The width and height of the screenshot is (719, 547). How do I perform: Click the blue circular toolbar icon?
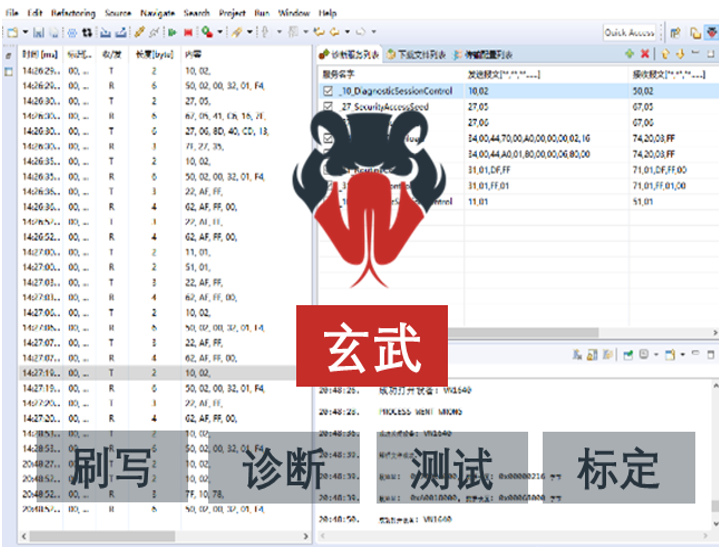(x=72, y=32)
